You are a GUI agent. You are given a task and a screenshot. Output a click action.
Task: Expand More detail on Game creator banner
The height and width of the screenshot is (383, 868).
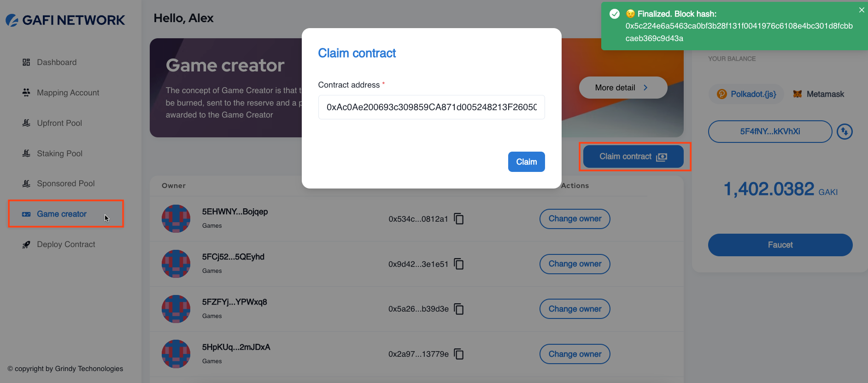coord(623,88)
